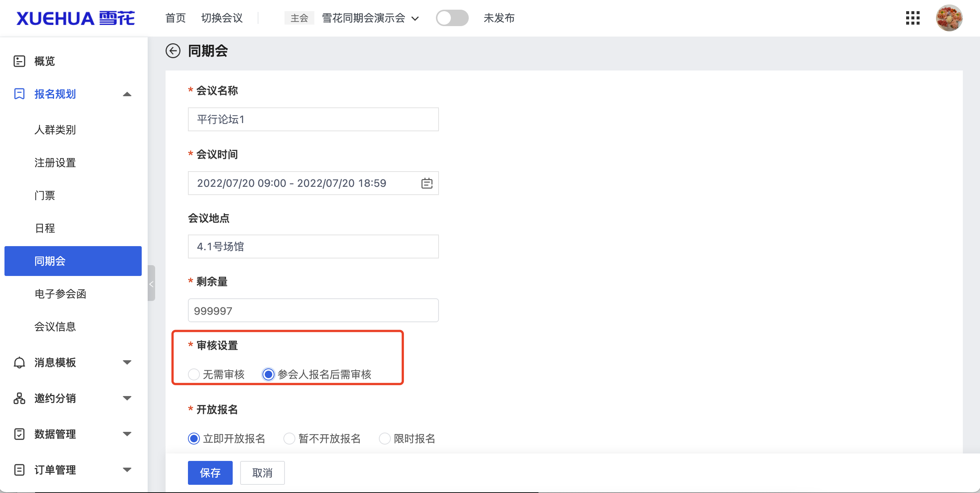Click the 取消 button
The height and width of the screenshot is (493, 980).
(x=262, y=473)
